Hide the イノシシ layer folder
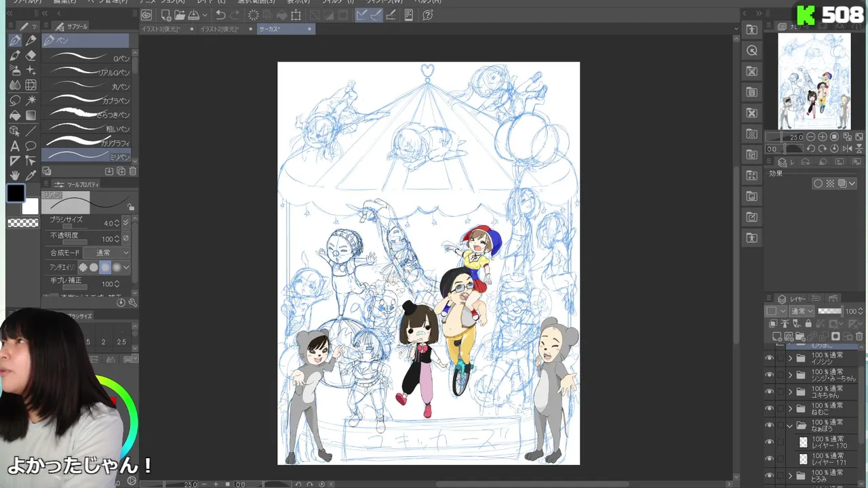The width and height of the screenshot is (868, 488). [x=769, y=358]
